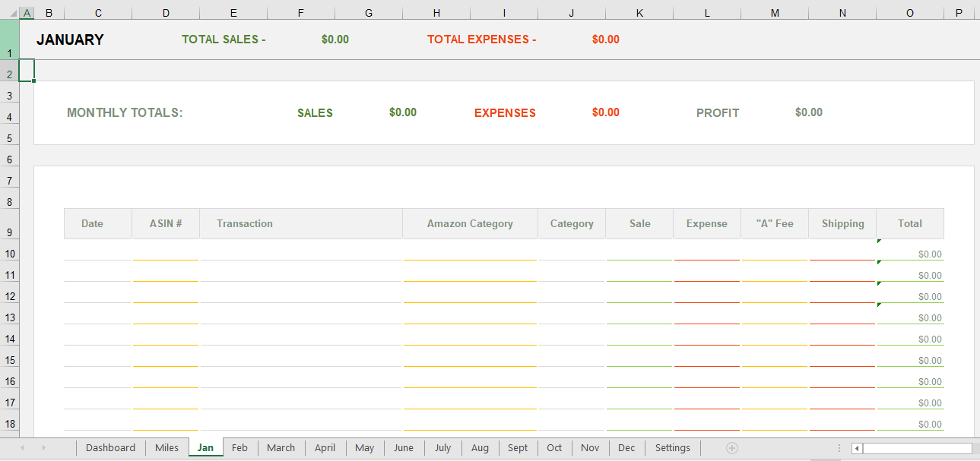The height and width of the screenshot is (461, 980).
Task: Click the Date input cell in row 10
Action: point(98,251)
